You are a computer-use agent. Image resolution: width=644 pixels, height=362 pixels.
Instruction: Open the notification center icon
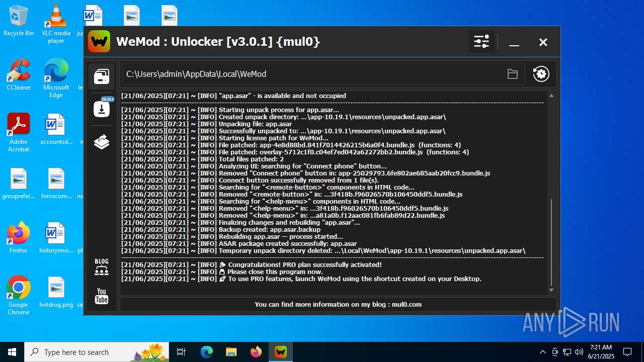[x=627, y=352]
